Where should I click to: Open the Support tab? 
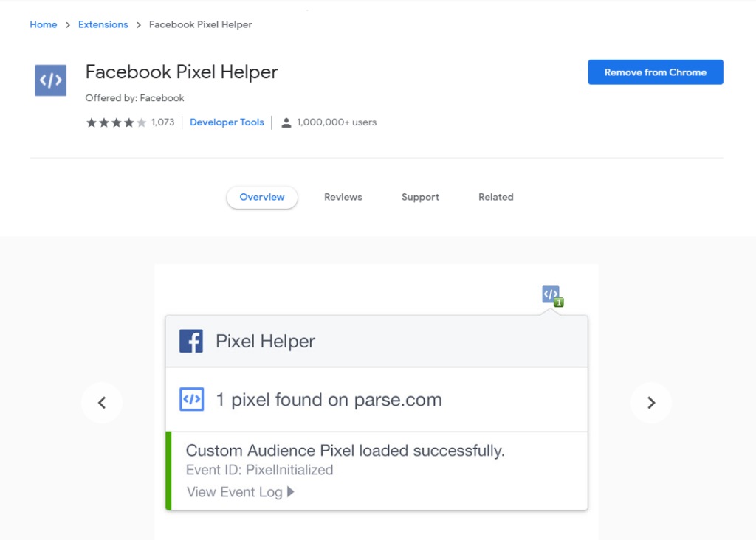pyautogui.click(x=420, y=197)
